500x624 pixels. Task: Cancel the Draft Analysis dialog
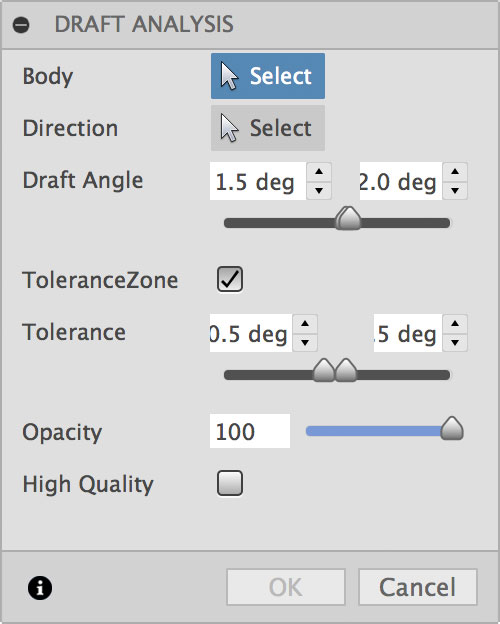pyautogui.click(x=418, y=587)
